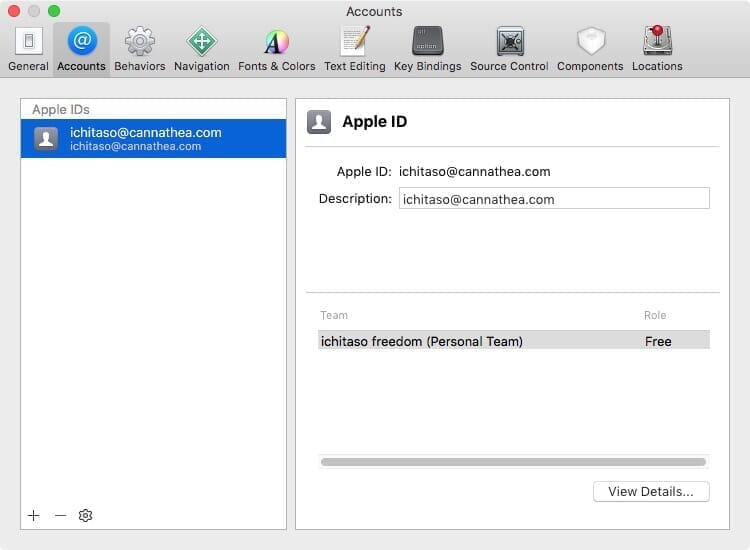Click the horizontal scrollbar under team list
This screenshot has width=750, height=550.
coord(513,462)
